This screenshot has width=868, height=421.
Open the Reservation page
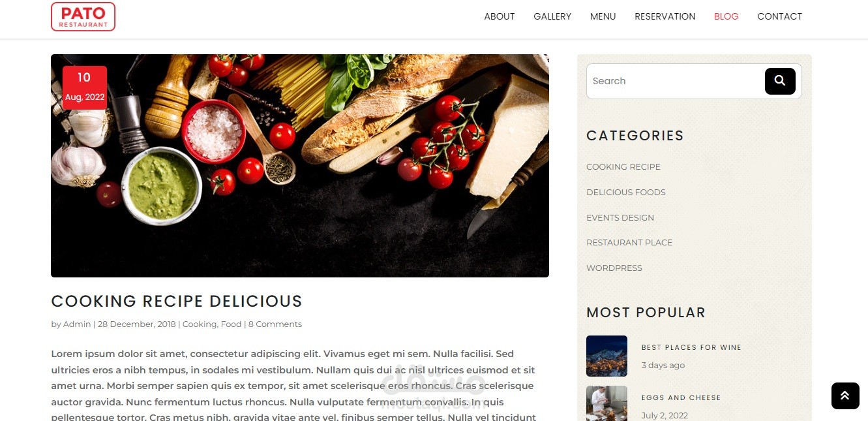pyautogui.click(x=665, y=16)
